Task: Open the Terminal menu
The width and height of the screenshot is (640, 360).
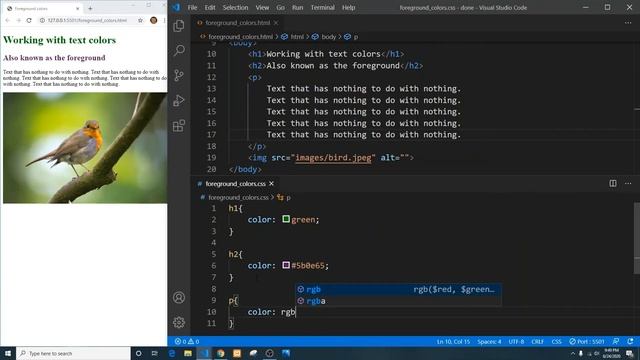Action: (322, 7)
